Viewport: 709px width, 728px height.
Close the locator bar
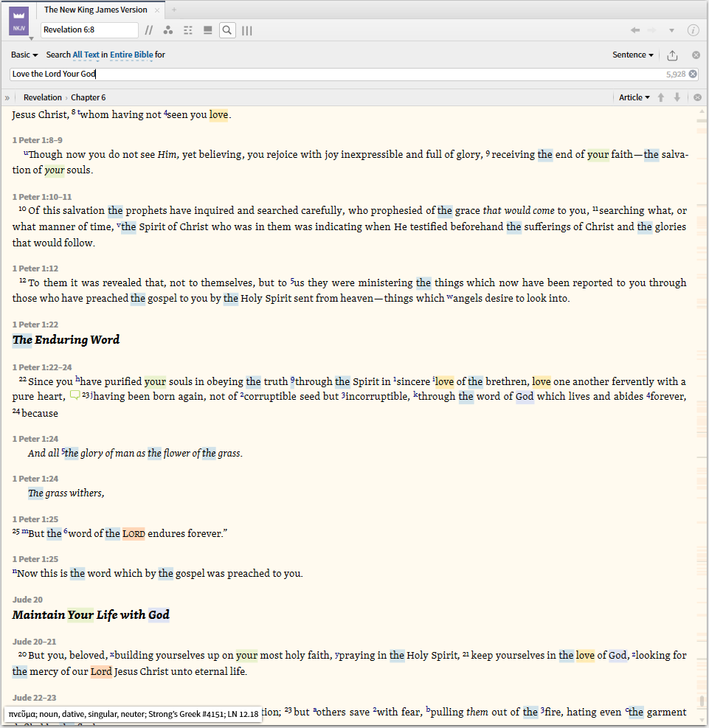coord(697,97)
